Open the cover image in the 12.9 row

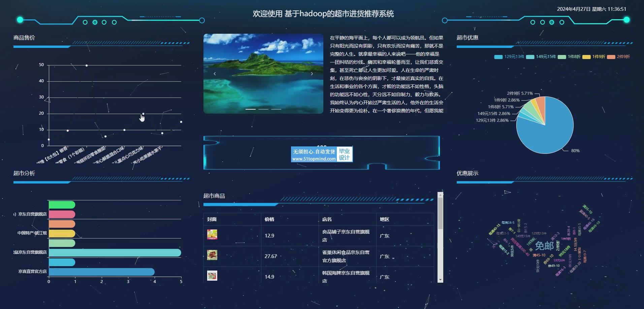(212, 234)
